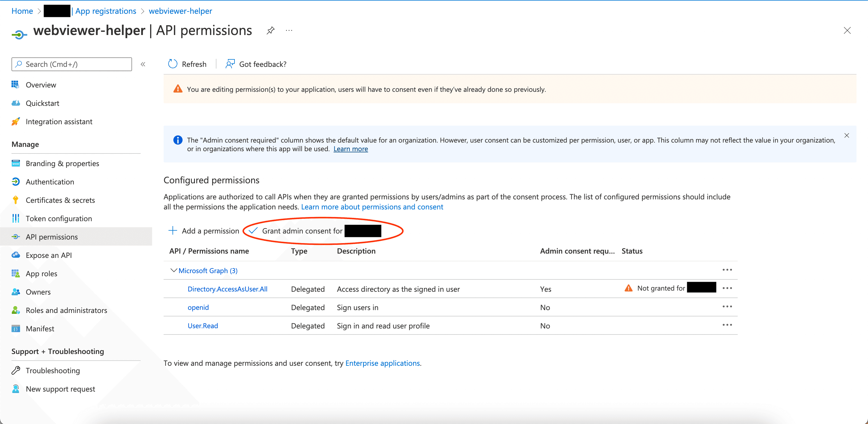Screen dimensions: 868x424
Task: Open ellipsis menu for User.Read row
Action: (727, 325)
